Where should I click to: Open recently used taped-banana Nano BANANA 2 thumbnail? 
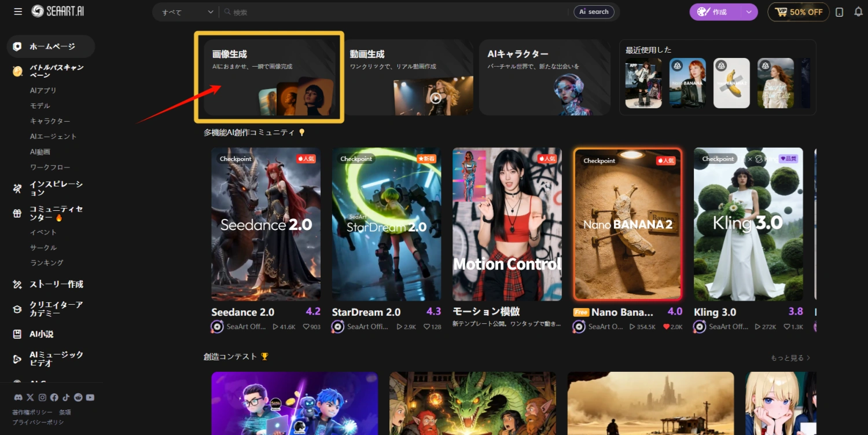[731, 83]
